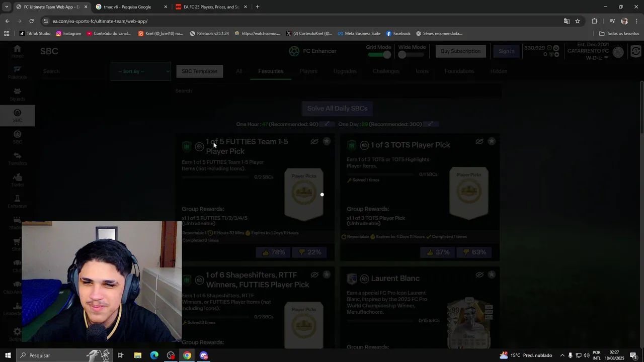This screenshot has width=644, height=362.
Task: Click the browser address bar
Action: click(x=302, y=21)
